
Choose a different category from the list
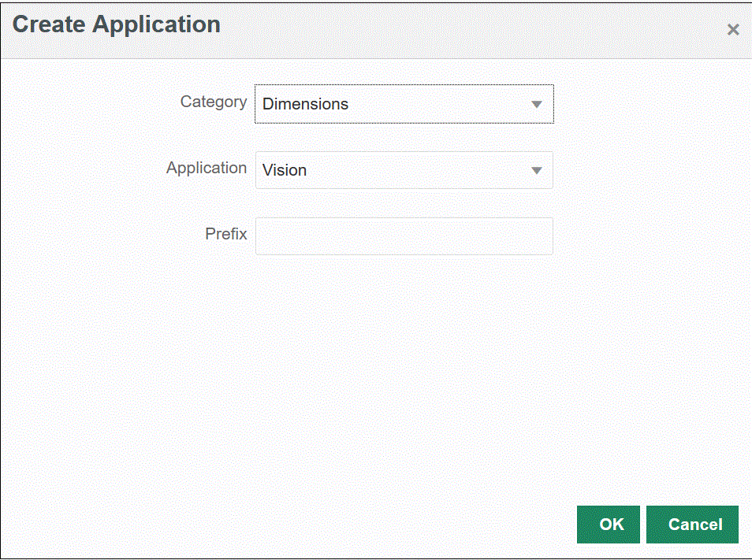[x=537, y=103]
